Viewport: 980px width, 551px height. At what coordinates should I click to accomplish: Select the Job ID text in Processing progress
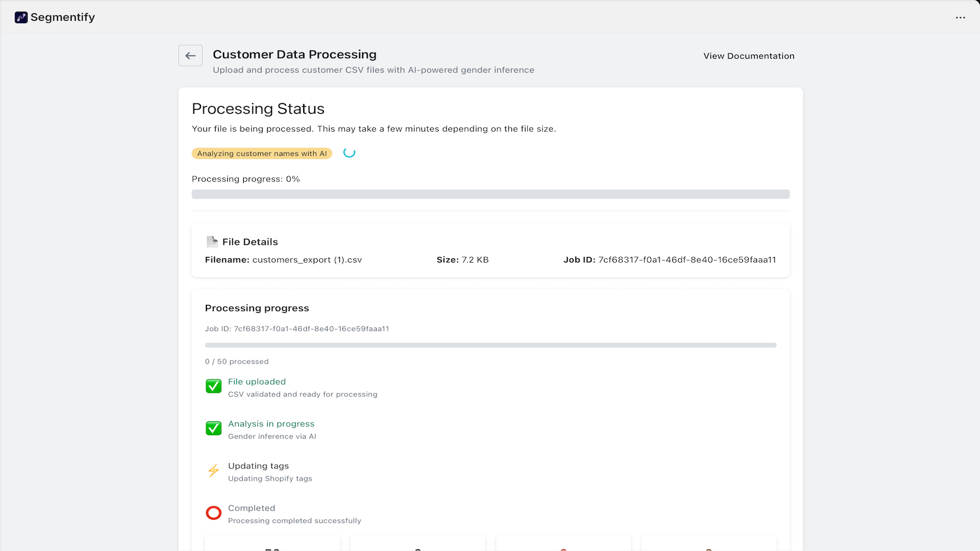[299, 329]
